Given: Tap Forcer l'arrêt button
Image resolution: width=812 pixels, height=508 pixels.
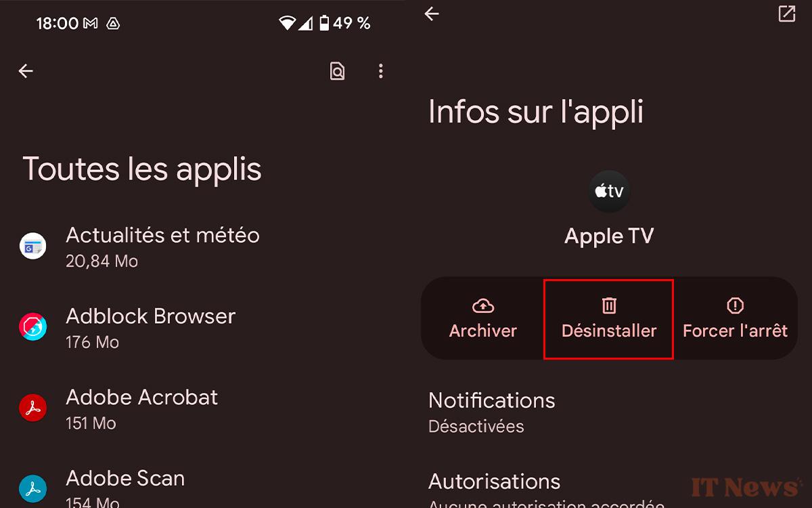Looking at the screenshot, I should pos(736,318).
